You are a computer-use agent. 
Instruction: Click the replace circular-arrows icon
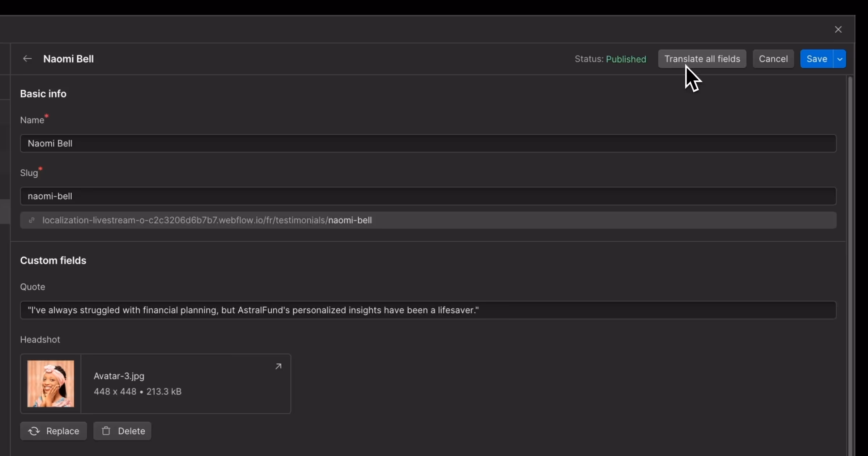click(33, 431)
